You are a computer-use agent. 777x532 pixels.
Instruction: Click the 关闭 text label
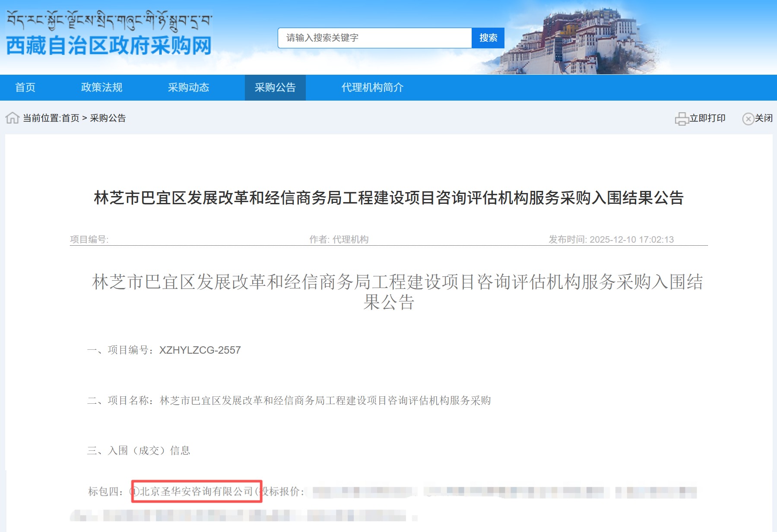tap(763, 118)
